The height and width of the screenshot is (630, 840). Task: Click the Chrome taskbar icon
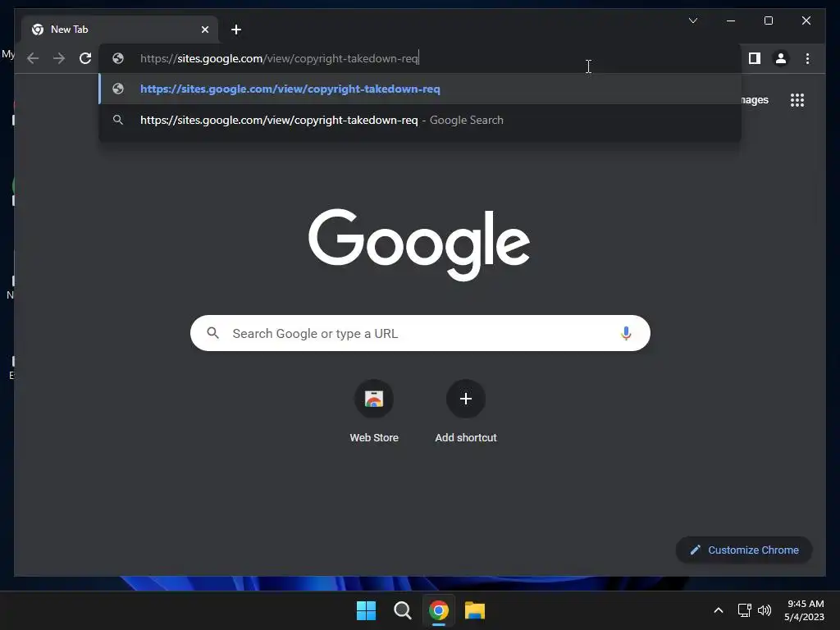pyautogui.click(x=438, y=610)
